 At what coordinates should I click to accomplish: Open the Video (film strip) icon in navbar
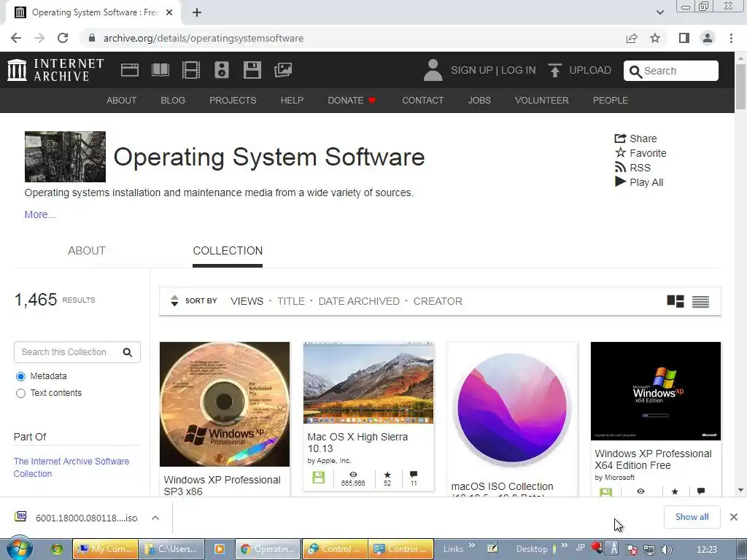tap(191, 70)
